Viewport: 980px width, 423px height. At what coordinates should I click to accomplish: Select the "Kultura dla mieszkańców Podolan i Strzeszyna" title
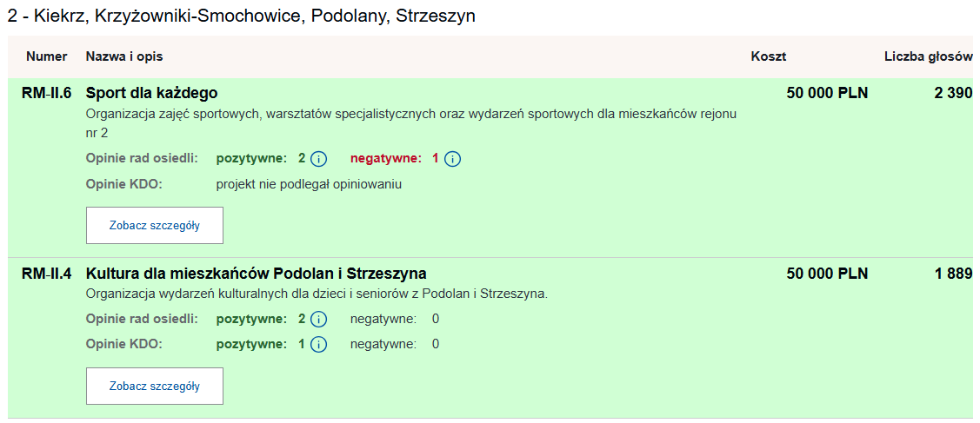click(257, 274)
